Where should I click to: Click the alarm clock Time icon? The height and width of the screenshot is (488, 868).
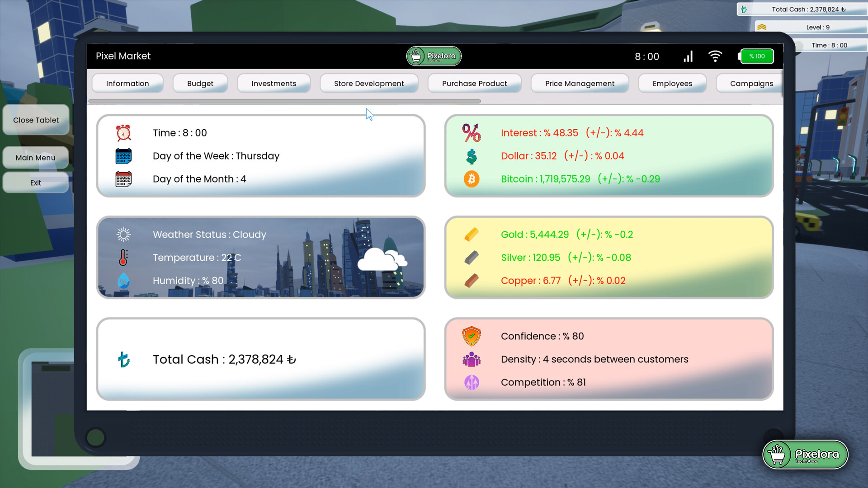pyautogui.click(x=123, y=133)
